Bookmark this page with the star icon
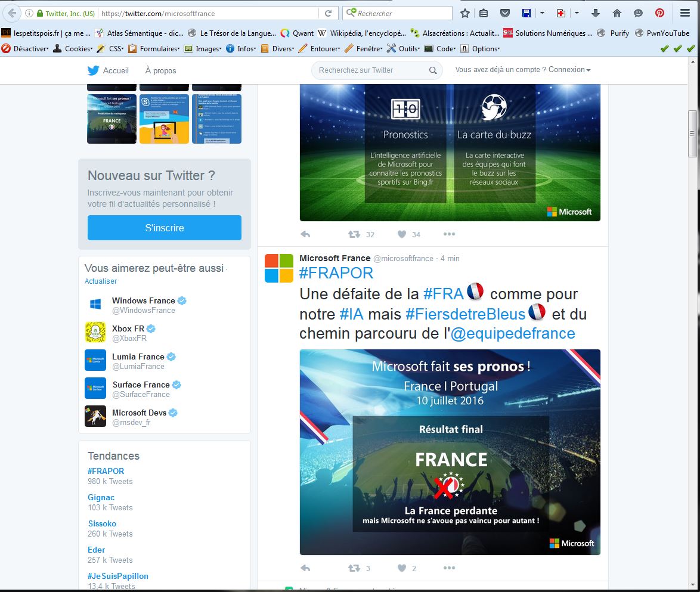The width and height of the screenshot is (700, 592). click(x=464, y=13)
